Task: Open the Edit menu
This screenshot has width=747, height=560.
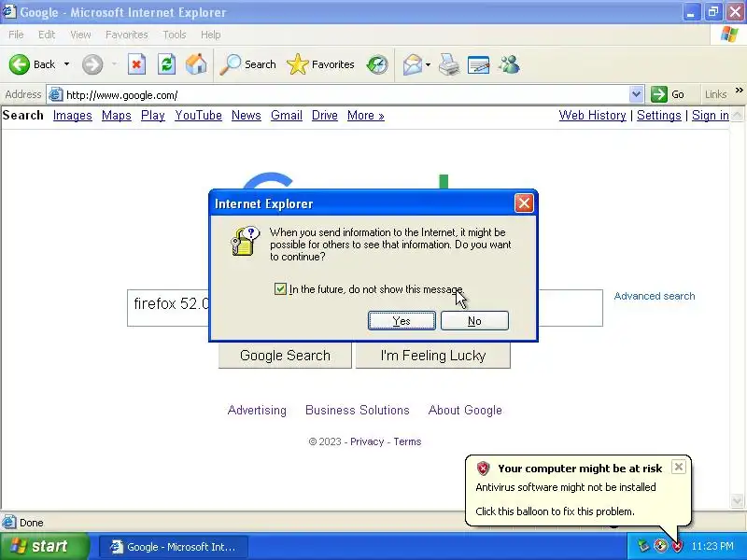Action: pyautogui.click(x=47, y=35)
